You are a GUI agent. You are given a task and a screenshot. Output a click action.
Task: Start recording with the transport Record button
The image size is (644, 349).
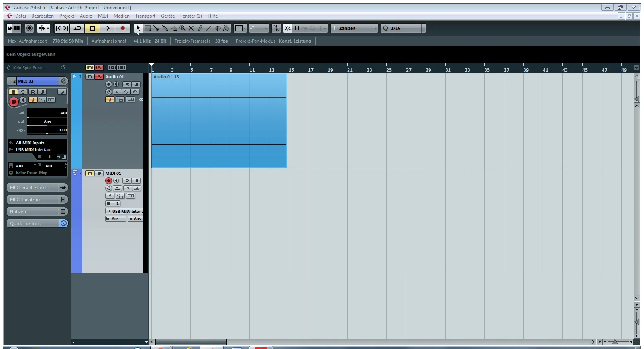click(123, 28)
